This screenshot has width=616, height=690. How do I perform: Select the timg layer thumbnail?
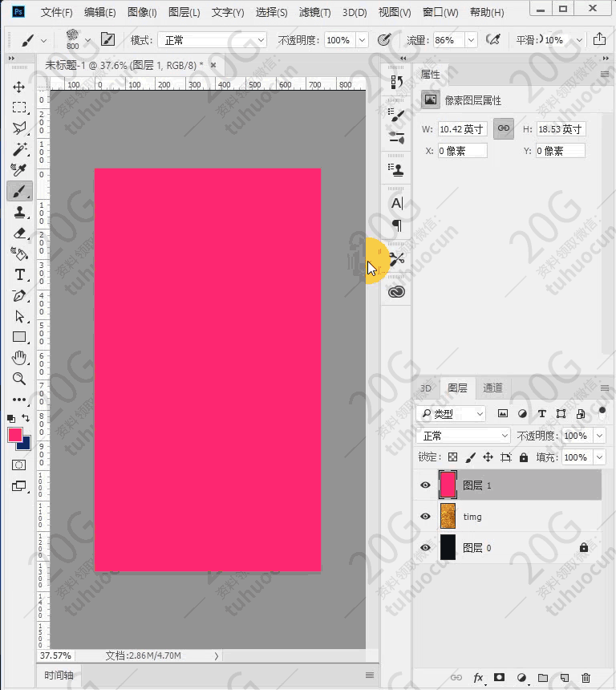(448, 516)
